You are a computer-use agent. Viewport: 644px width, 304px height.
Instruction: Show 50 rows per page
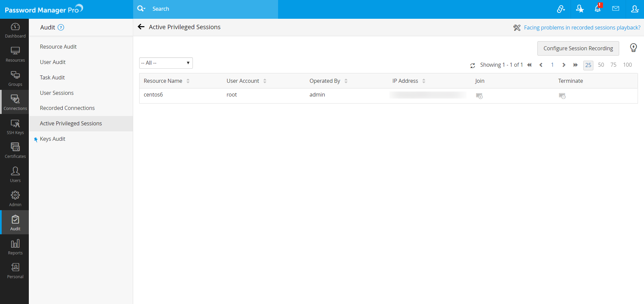[601, 65]
